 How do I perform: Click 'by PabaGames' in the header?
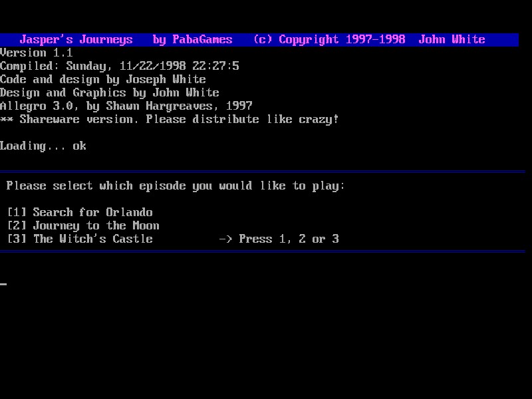(x=192, y=39)
